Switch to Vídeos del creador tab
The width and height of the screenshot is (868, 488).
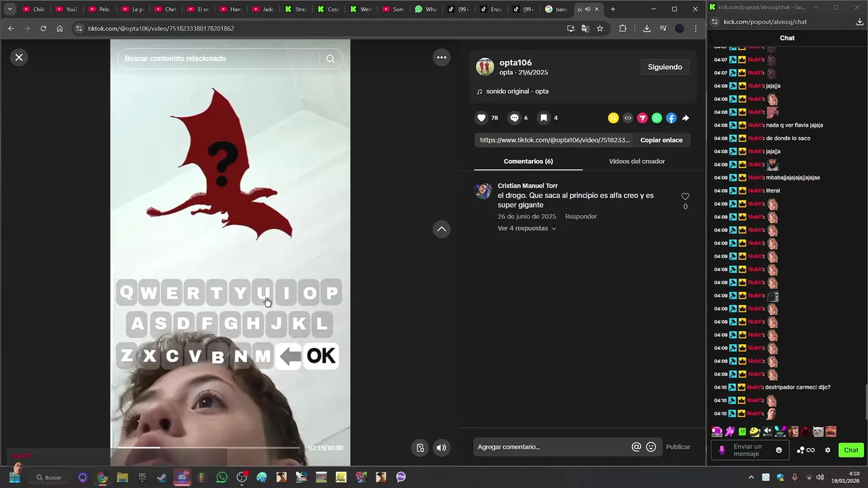click(637, 161)
